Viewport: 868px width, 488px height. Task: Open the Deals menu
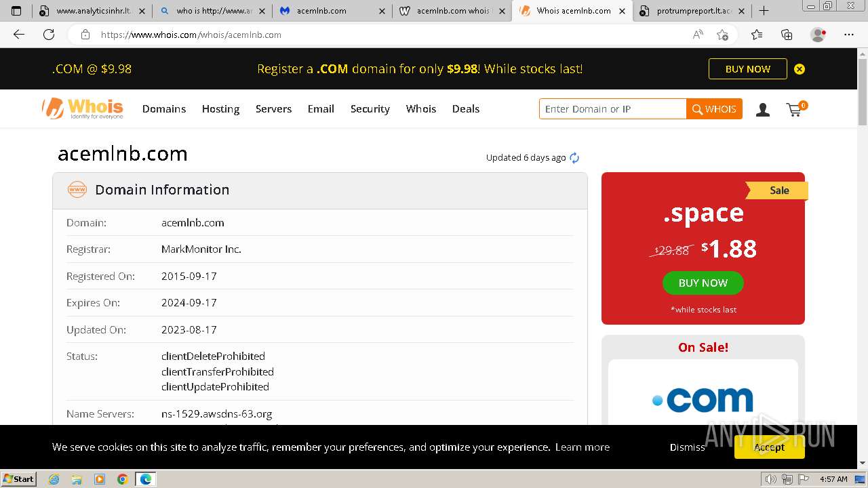(466, 108)
